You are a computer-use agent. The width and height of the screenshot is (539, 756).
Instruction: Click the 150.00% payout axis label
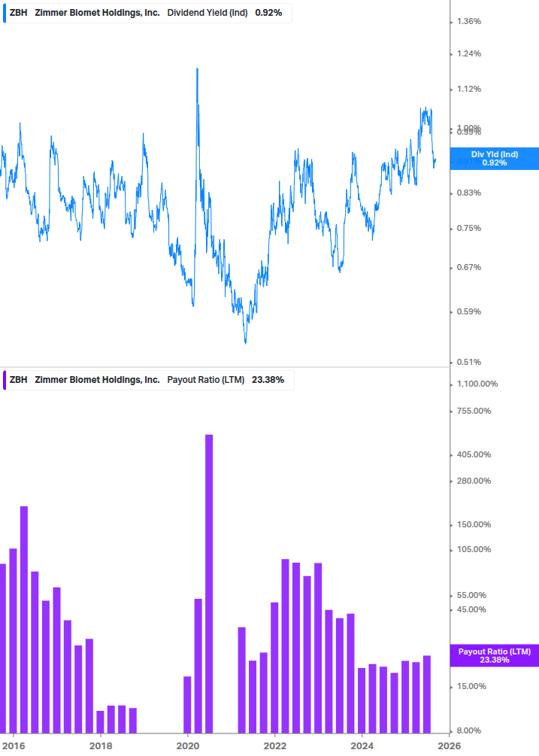474,524
